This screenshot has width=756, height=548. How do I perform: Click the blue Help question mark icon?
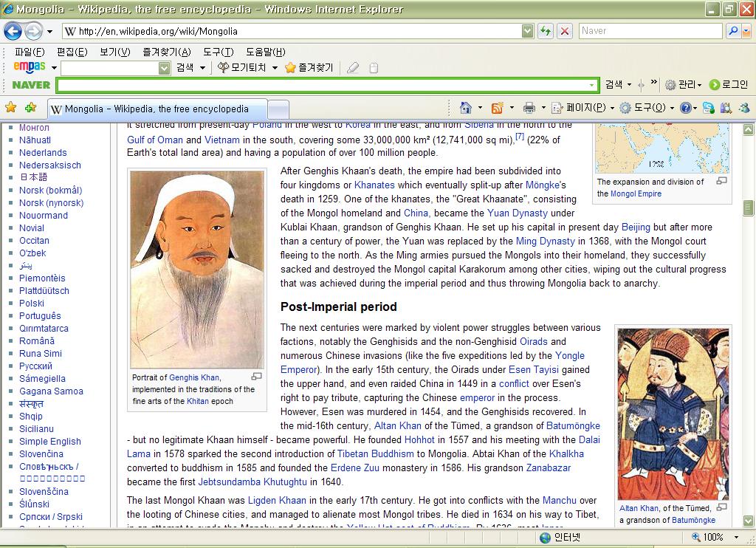[x=685, y=108]
